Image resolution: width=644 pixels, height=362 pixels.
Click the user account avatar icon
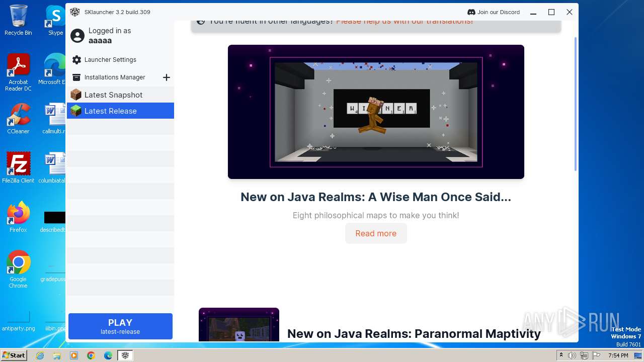(x=77, y=36)
